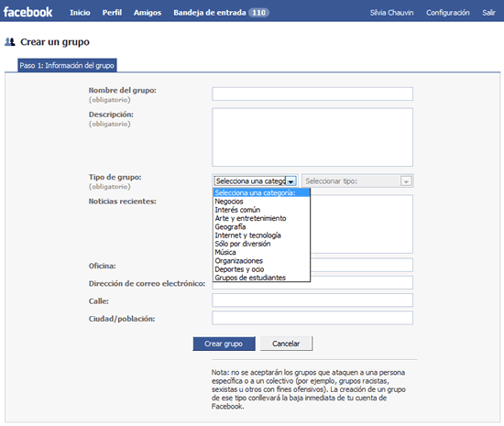
Task: Open Configuración settings link
Action: (448, 13)
